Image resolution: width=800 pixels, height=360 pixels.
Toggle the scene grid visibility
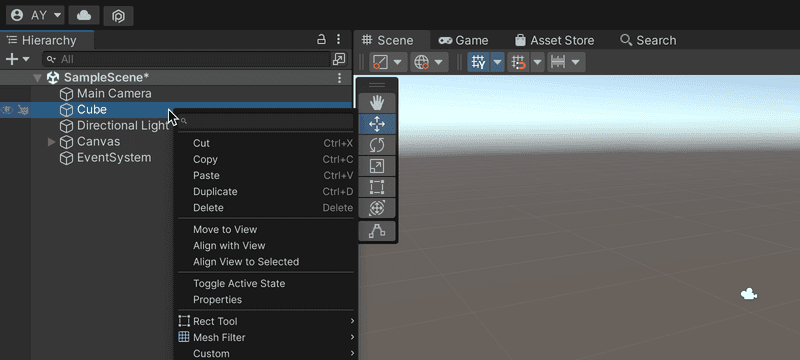pos(478,62)
